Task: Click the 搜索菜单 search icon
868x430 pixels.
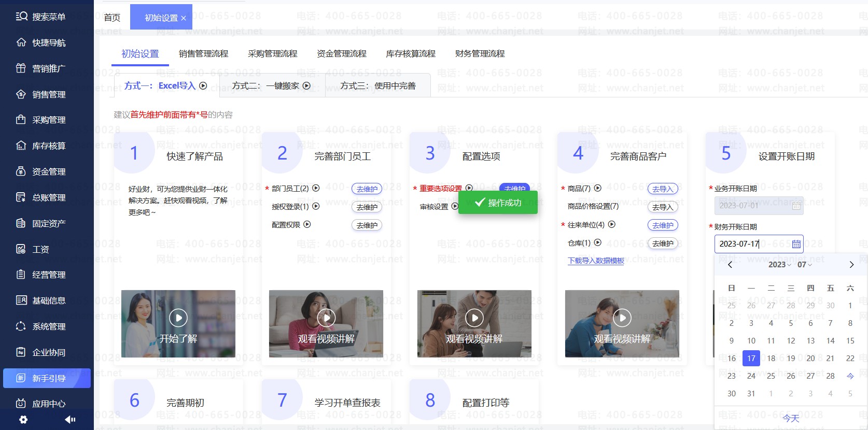Action: click(21, 17)
